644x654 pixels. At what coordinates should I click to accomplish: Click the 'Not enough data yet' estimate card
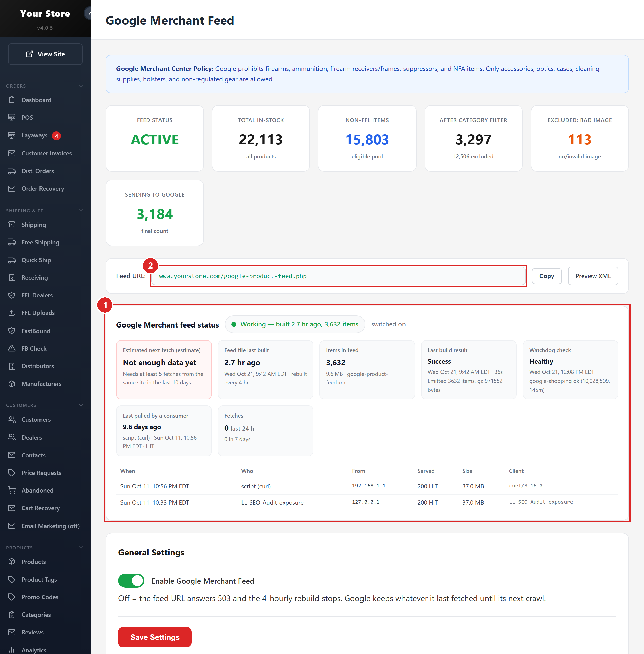tap(164, 370)
